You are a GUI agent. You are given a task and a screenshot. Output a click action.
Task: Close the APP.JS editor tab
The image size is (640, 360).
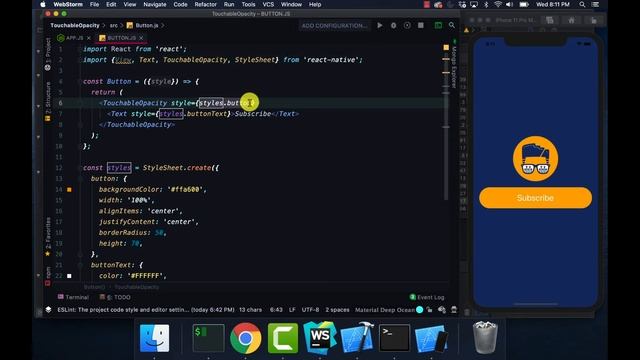pos(89,38)
